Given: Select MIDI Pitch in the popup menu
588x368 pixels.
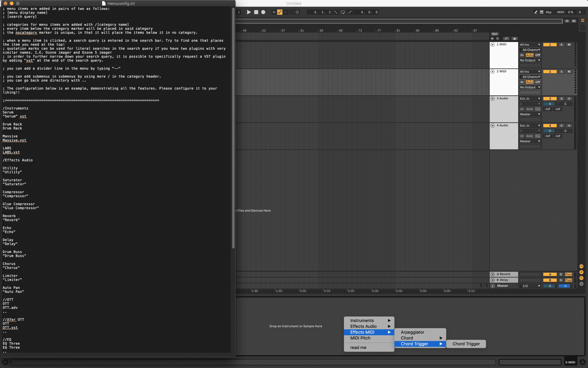Looking at the screenshot, I should pyautogui.click(x=369, y=338).
